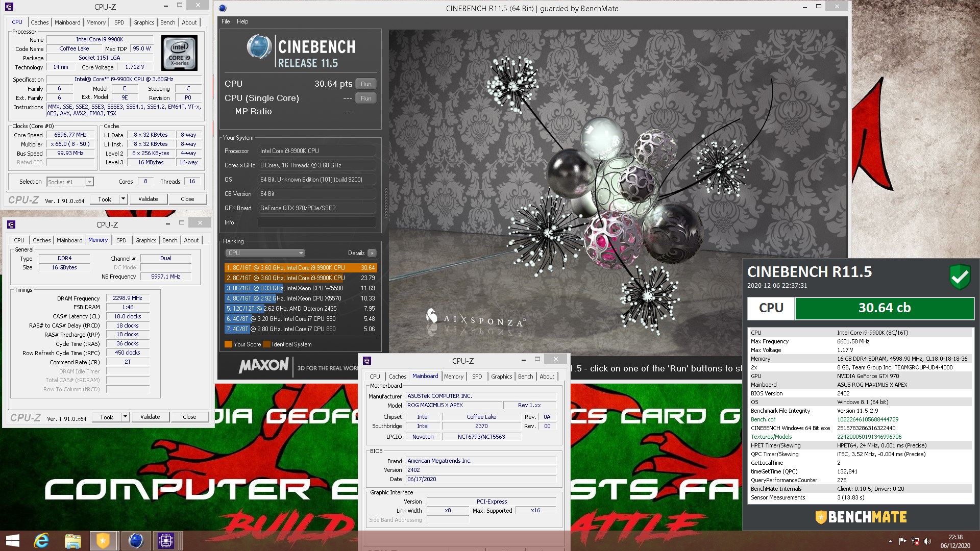Open the Ranking CPU dropdown
Viewport: 980px width, 551px height.
[265, 253]
